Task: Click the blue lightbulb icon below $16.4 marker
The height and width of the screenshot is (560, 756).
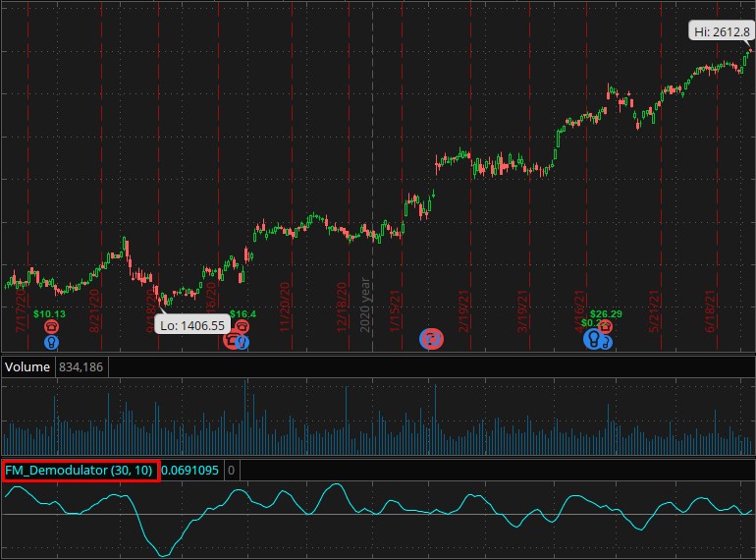Action: (243, 342)
